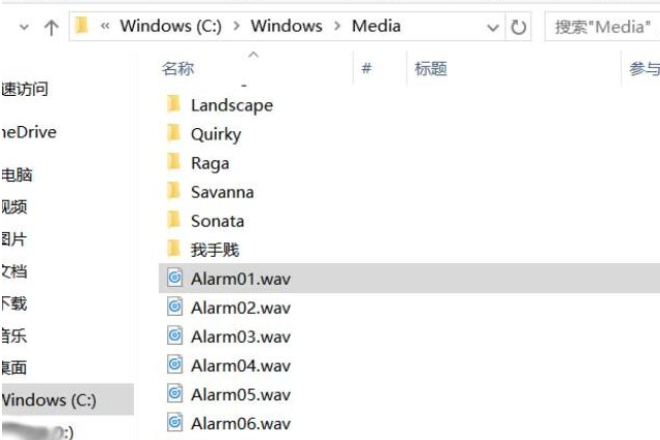Click the Raga folder icon

pos(174,163)
